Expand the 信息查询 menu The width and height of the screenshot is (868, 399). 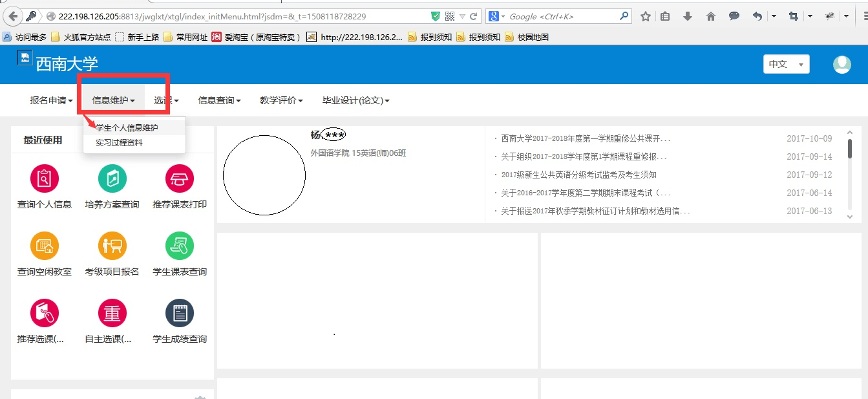tap(219, 100)
